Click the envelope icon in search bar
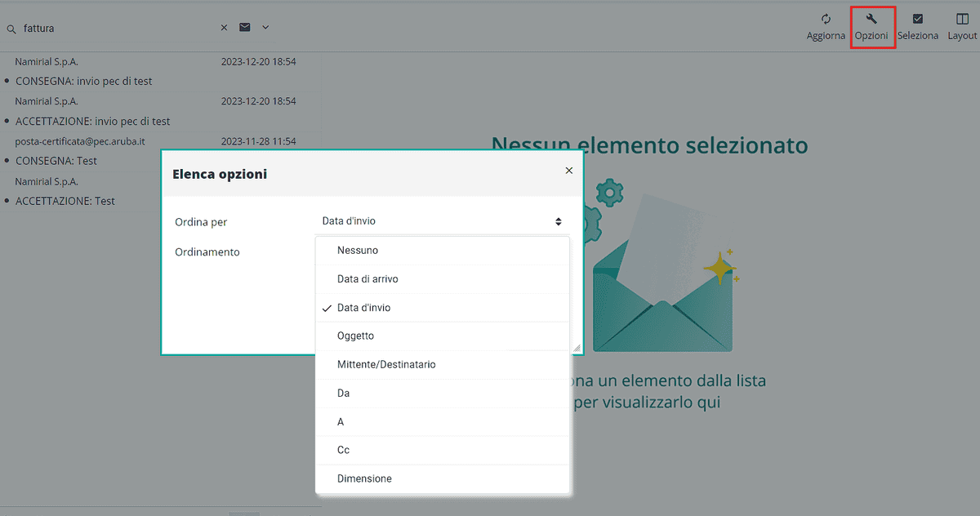 click(244, 27)
